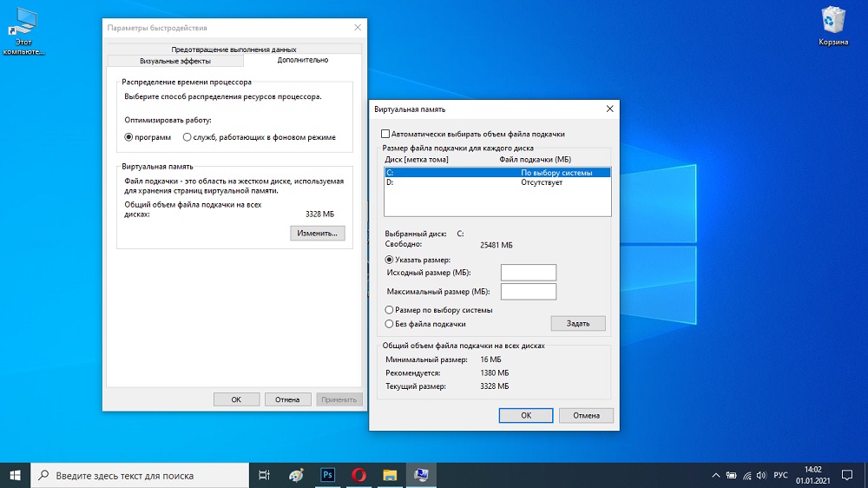
Task: Click the Change virtual memory button
Action: [318, 234]
